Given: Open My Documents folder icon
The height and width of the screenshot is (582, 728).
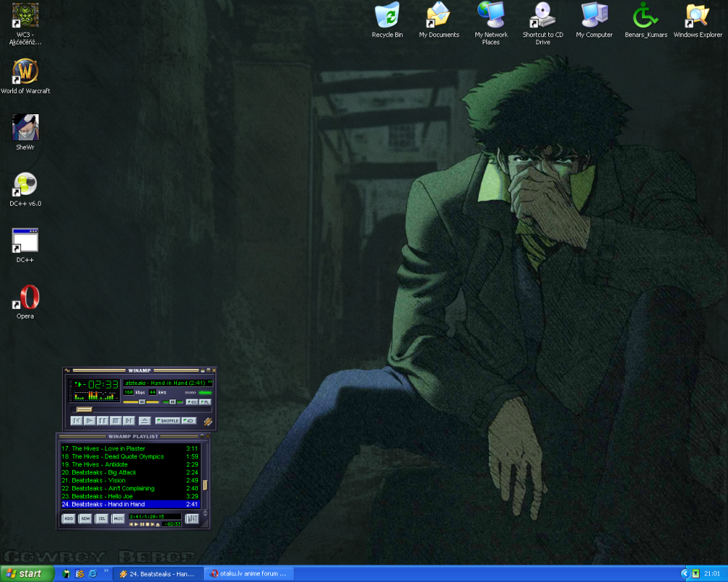Looking at the screenshot, I should tap(439, 20).
